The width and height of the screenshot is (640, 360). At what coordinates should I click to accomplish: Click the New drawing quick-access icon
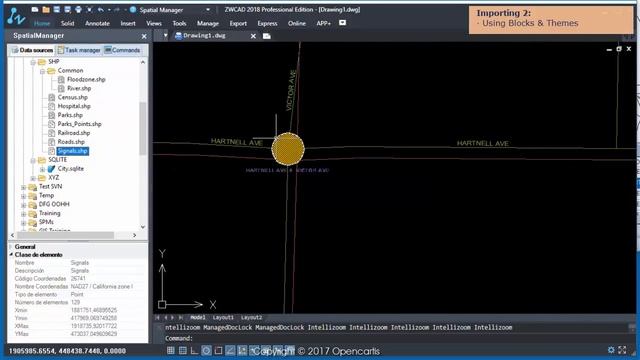point(35,9)
